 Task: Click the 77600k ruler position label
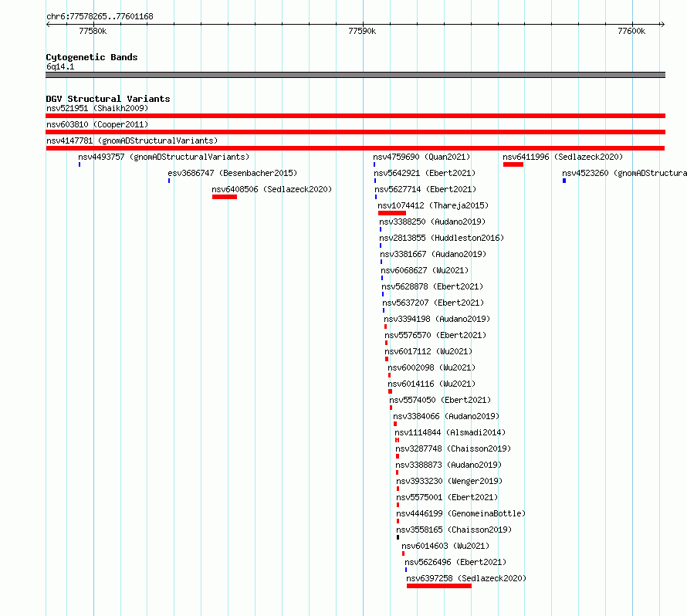(631, 31)
